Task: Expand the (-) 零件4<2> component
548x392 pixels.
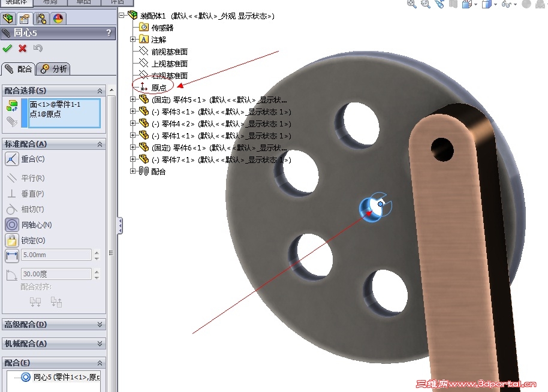Action: pyautogui.click(x=133, y=123)
